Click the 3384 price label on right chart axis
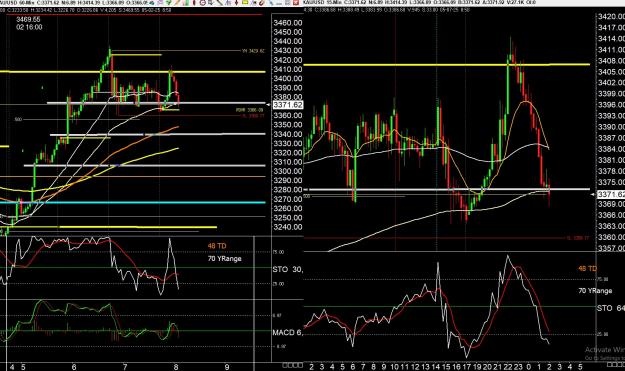The image size is (625, 371). pyautogui.click(x=611, y=149)
